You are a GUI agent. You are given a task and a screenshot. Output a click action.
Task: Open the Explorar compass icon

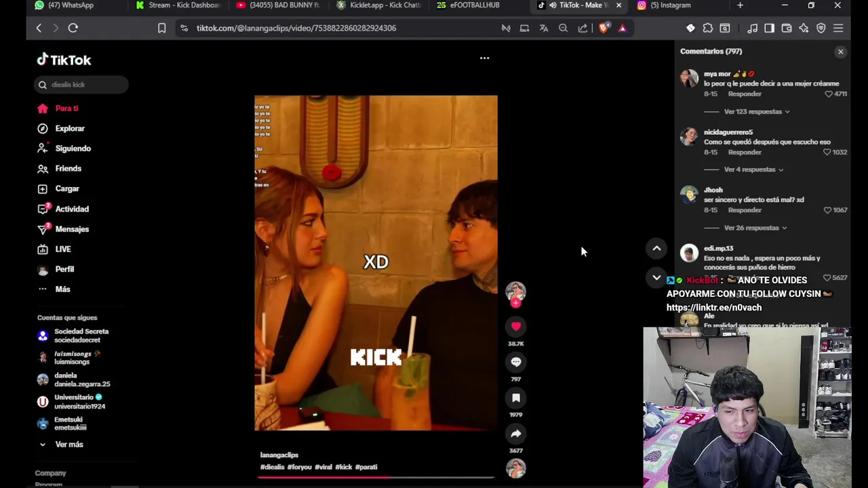[x=43, y=128]
